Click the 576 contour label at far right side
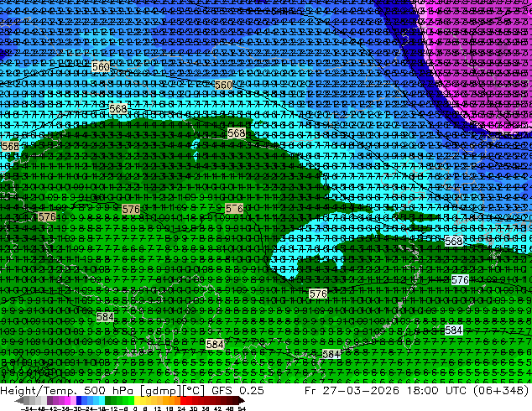532x411 pixels. (x=460, y=280)
